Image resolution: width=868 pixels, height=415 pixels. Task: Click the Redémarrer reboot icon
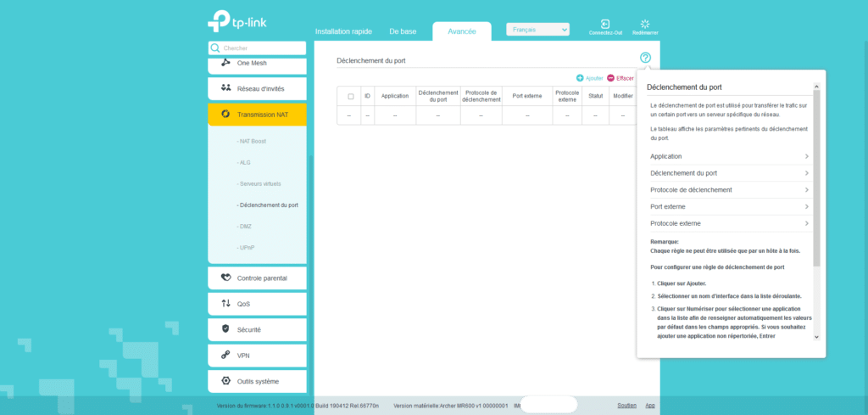(644, 25)
